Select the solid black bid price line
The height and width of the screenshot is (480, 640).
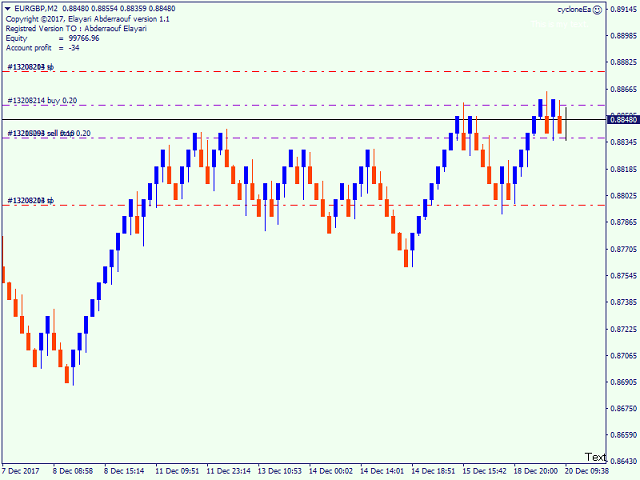(304, 120)
